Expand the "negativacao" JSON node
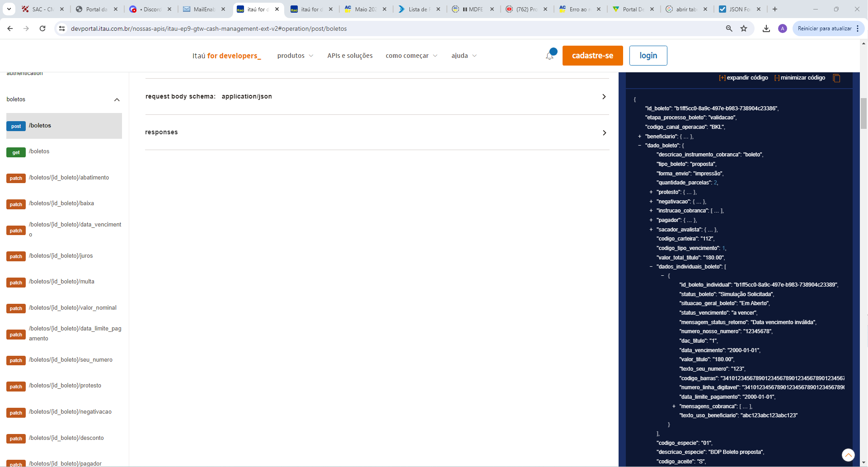This screenshot has width=868, height=467. coord(651,202)
